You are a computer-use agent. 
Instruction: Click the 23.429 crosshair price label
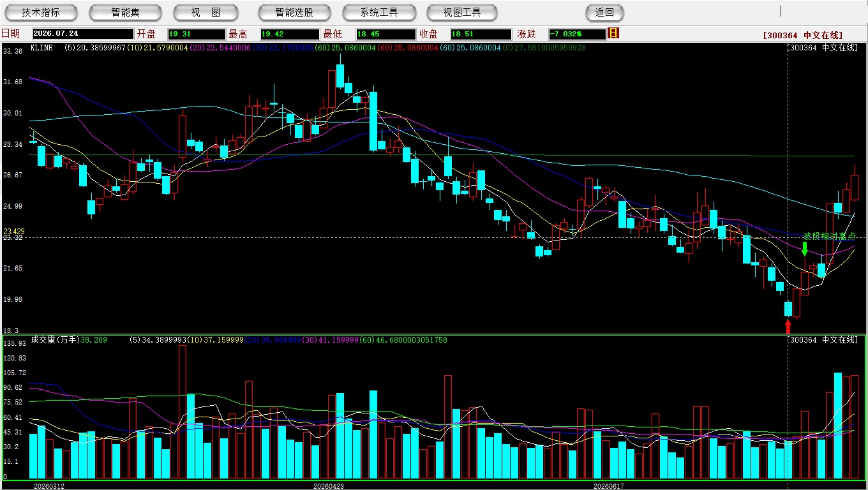tap(14, 232)
